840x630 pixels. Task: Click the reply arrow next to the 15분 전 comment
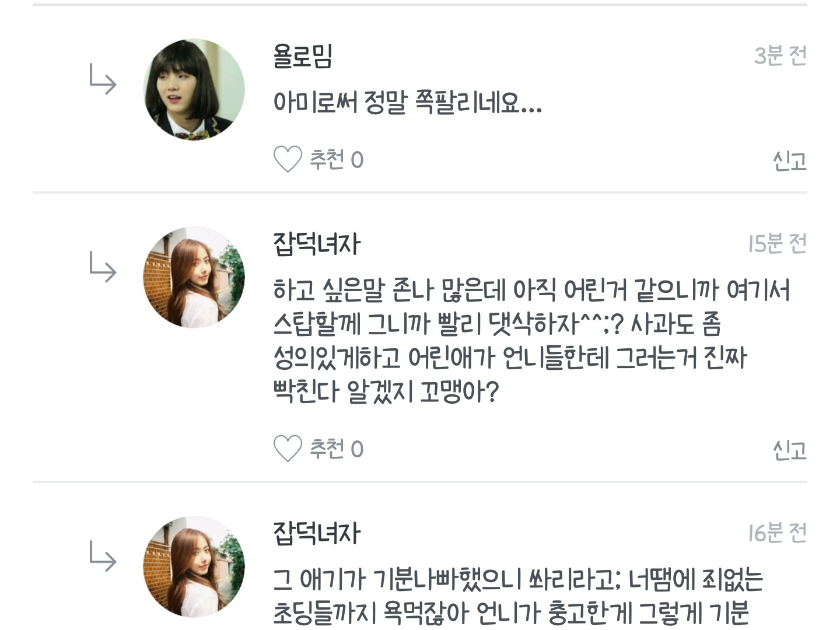(x=103, y=267)
